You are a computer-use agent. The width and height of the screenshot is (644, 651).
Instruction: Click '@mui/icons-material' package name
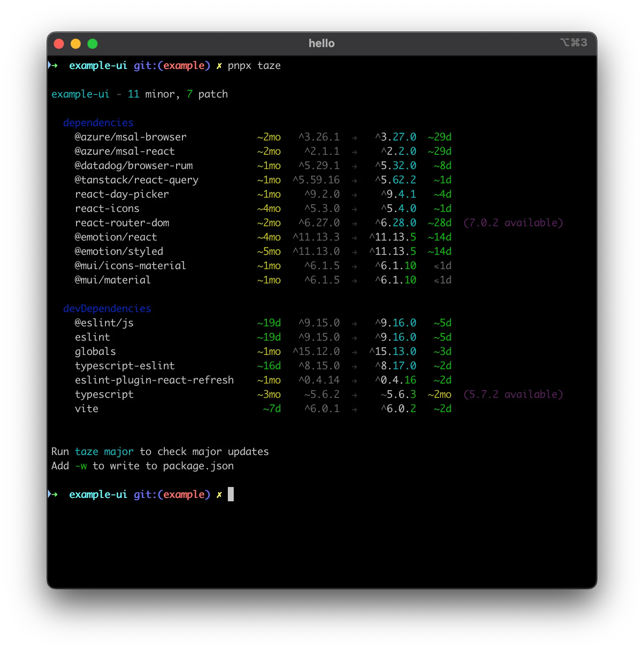point(130,266)
